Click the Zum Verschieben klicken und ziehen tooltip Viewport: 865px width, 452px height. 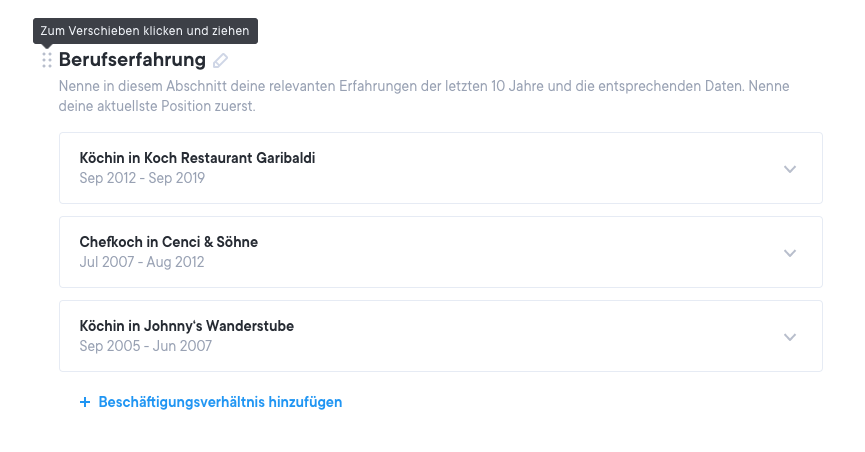pyautogui.click(x=145, y=31)
